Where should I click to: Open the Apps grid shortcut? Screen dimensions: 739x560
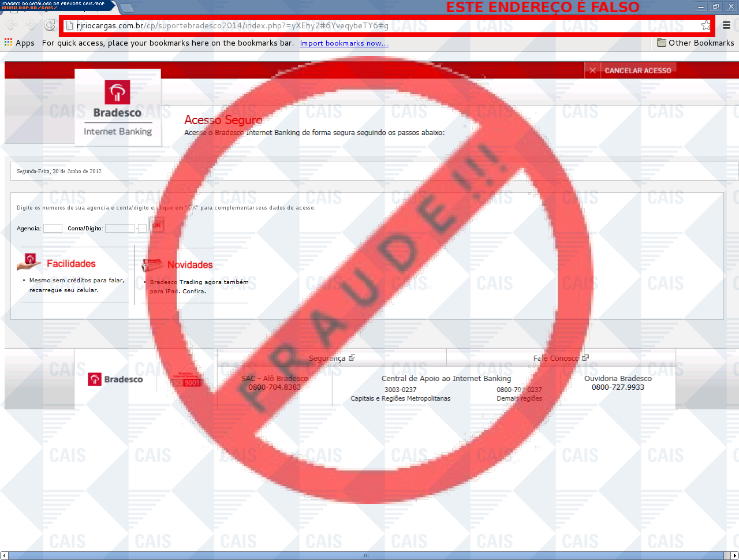(19, 43)
